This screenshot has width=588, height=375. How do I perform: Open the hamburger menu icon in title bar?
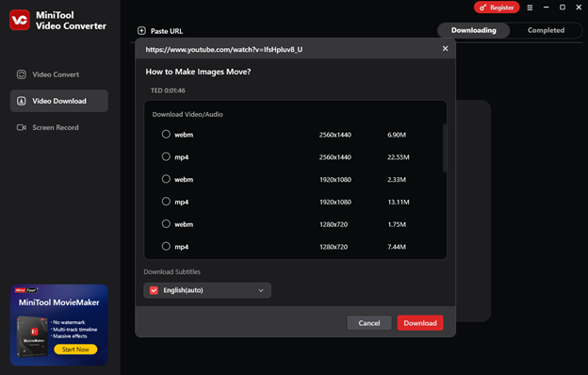(x=530, y=8)
